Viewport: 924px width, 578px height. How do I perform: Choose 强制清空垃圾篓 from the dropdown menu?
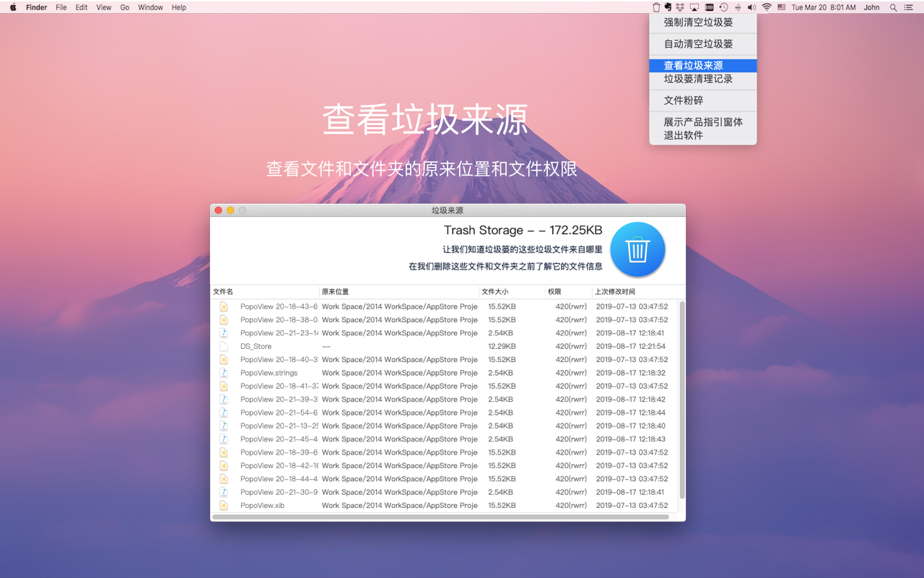point(703,22)
